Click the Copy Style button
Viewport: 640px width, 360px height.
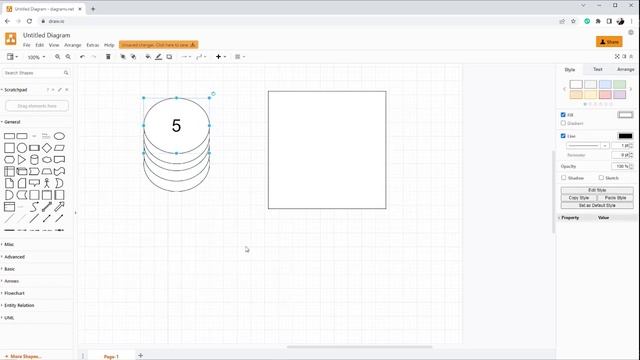click(x=579, y=198)
